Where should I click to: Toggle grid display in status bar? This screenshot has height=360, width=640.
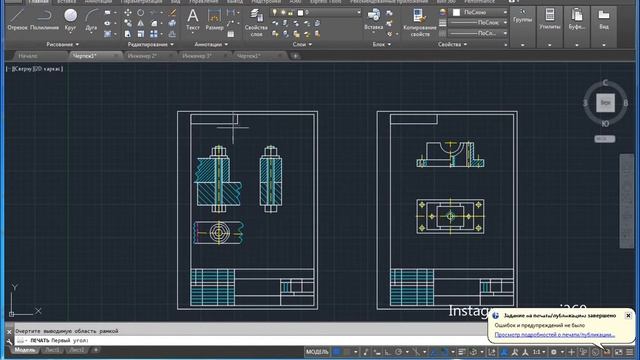coord(337,352)
